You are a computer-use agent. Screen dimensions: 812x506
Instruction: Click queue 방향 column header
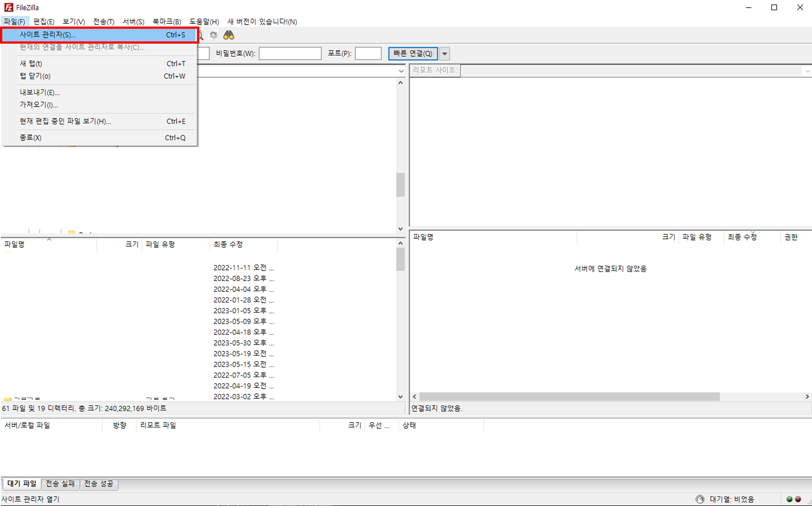tap(119, 425)
